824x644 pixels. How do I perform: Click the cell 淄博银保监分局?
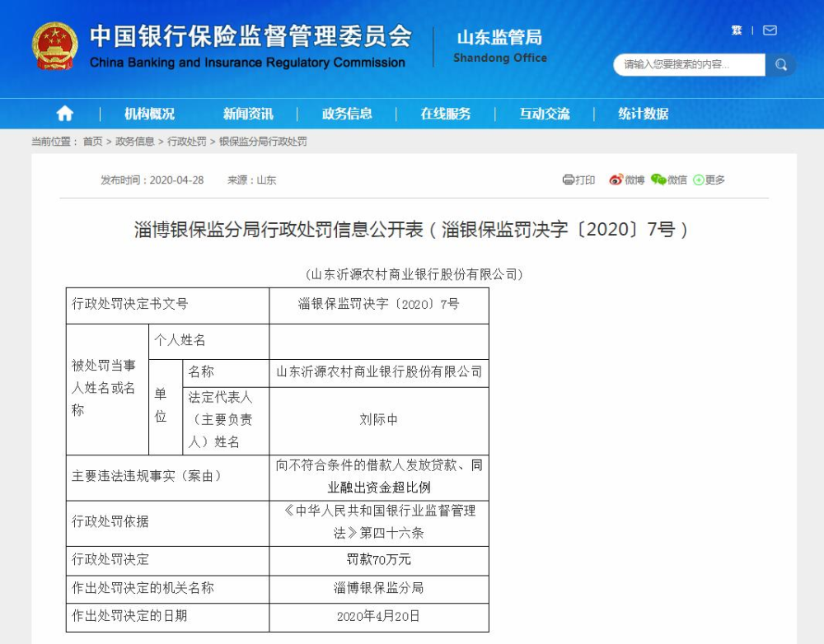(379, 588)
